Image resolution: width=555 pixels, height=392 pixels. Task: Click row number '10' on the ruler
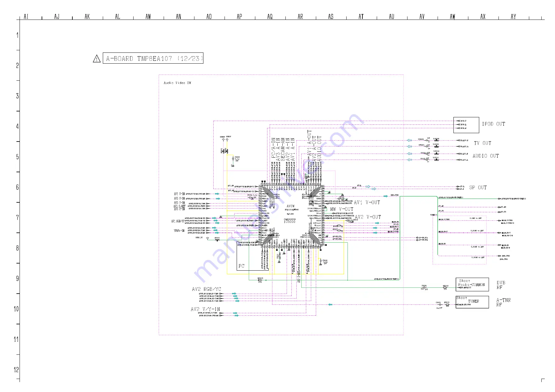16,309
